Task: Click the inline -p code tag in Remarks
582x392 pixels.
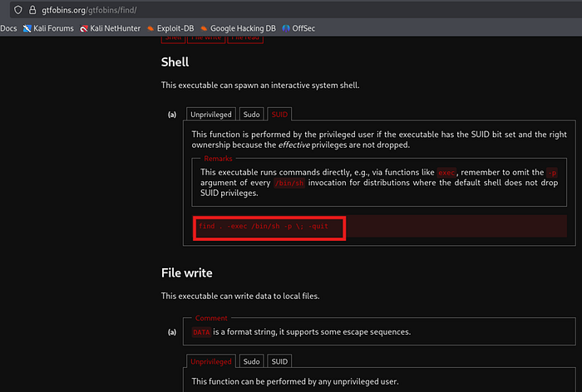Action: click(552, 173)
